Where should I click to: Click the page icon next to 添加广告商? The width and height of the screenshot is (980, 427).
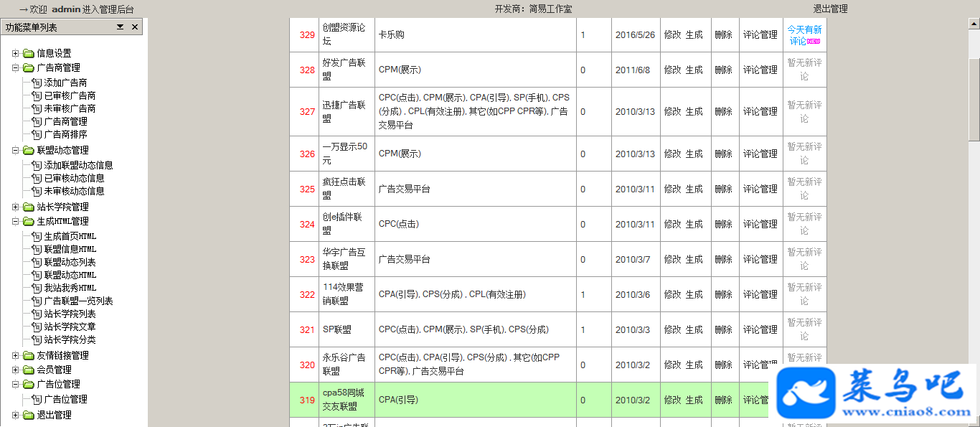click(37, 83)
